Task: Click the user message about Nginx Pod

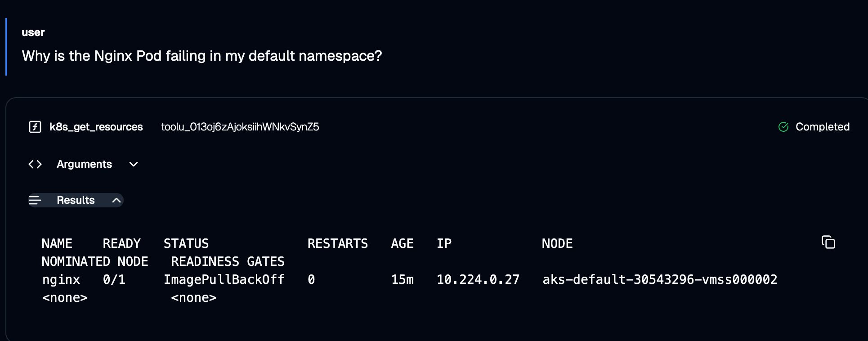Action: tap(202, 56)
